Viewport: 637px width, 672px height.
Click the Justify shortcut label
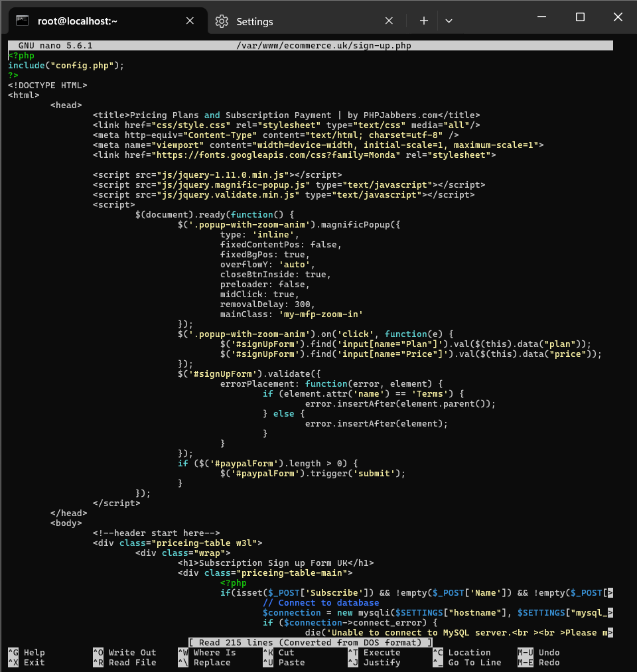382,662
